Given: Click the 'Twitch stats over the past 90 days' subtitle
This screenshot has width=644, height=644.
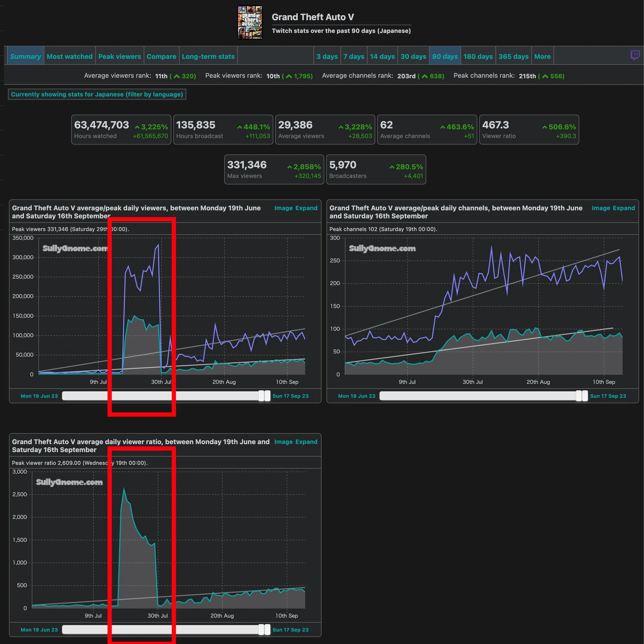Looking at the screenshot, I should pos(341,31).
